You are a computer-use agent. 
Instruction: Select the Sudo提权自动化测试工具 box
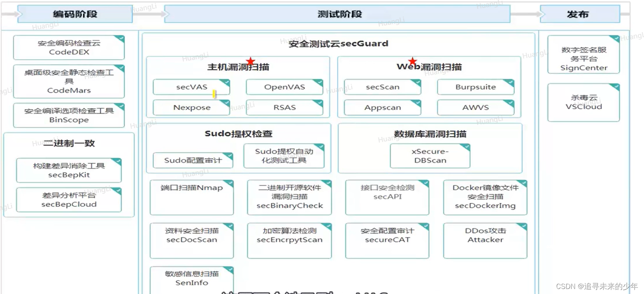pyautogui.click(x=284, y=156)
